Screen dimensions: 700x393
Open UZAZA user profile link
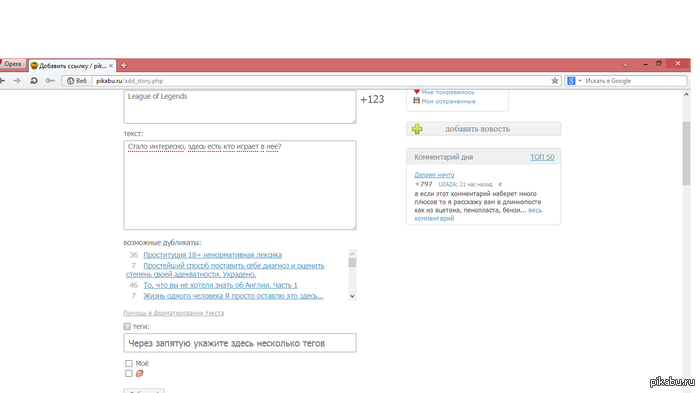(x=447, y=184)
